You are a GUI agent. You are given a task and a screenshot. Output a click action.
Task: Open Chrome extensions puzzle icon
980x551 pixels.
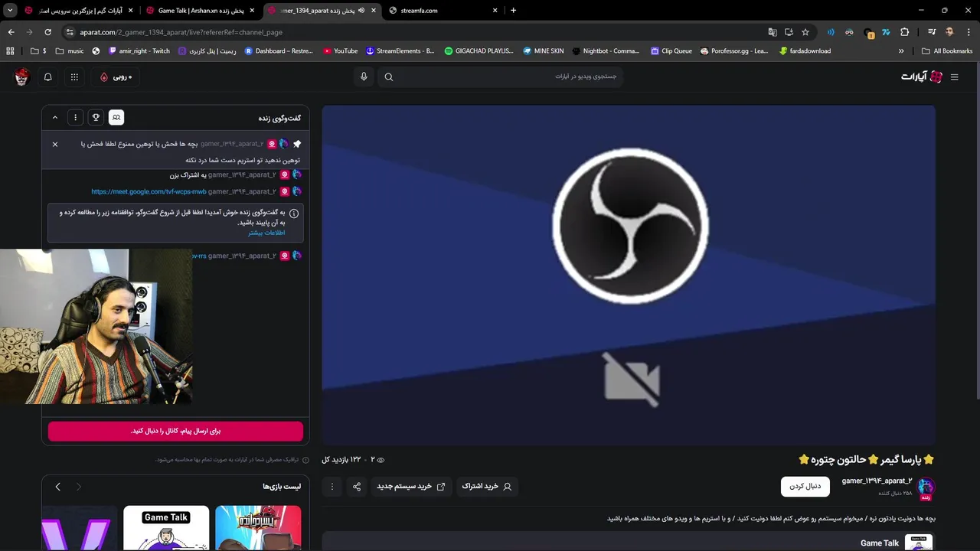pyautogui.click(x=904, y=32)
